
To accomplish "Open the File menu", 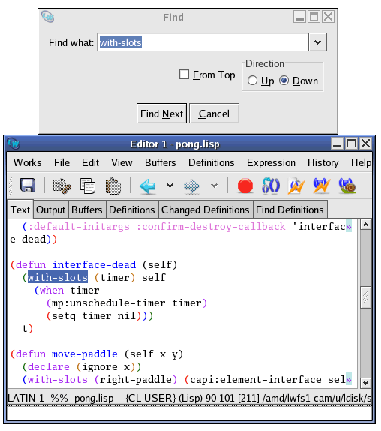I will pos(62,163).
